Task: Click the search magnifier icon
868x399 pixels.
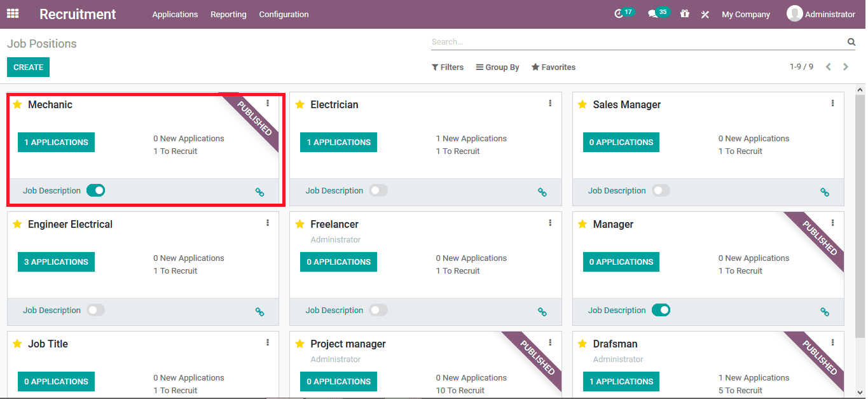Action: click(851, 42)
